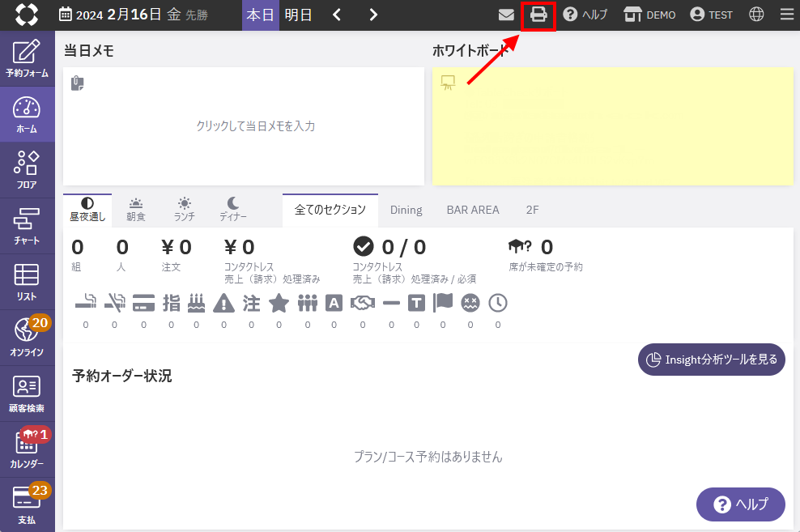Expand the hamburger menu in top bar

coord(786,15)
